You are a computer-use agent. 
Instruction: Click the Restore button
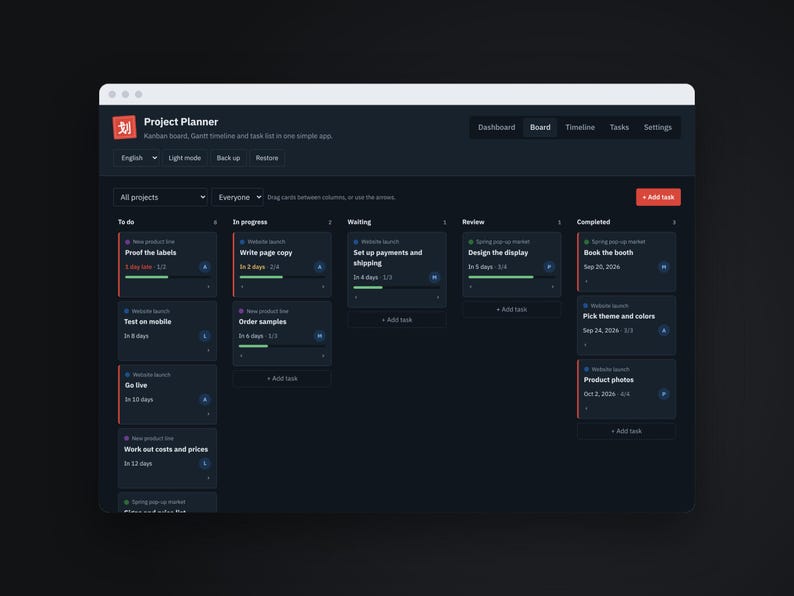(267, 158)
